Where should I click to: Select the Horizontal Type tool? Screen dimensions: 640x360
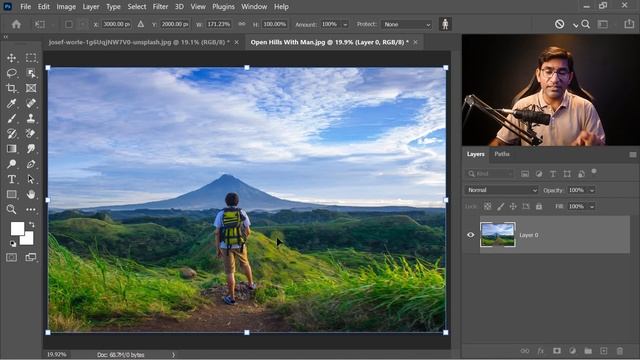(11, 179)
